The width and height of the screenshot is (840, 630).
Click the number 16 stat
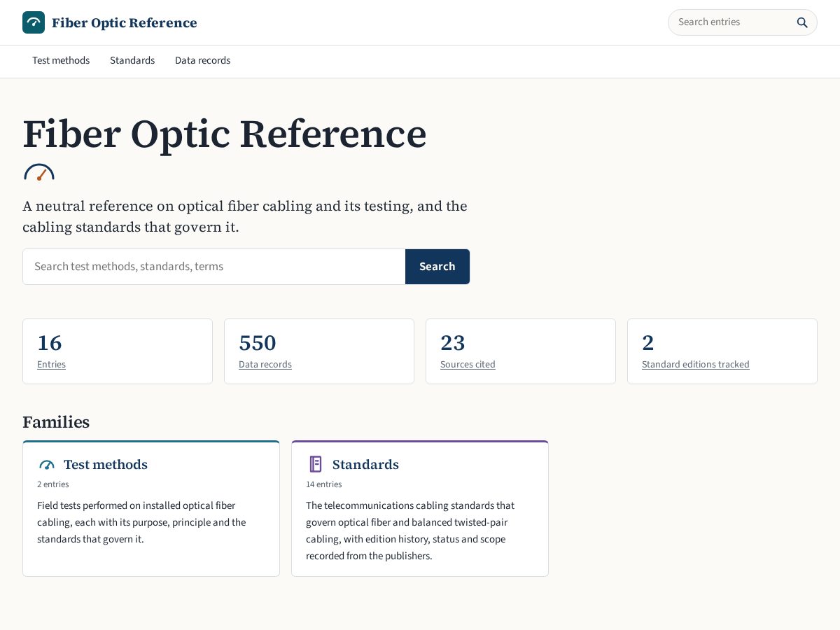pos(50,343)
